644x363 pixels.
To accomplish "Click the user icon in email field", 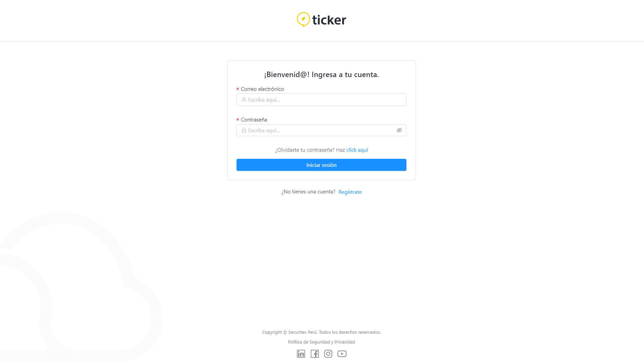I will 244,100.
